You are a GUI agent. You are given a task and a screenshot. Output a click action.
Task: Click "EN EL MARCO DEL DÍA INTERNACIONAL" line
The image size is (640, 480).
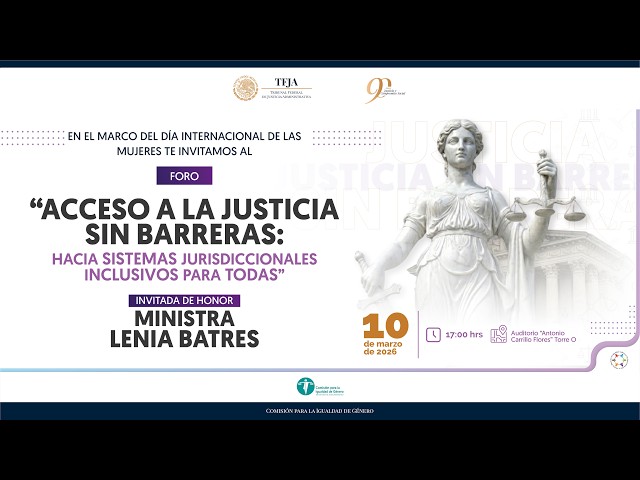tap(184, 136)
